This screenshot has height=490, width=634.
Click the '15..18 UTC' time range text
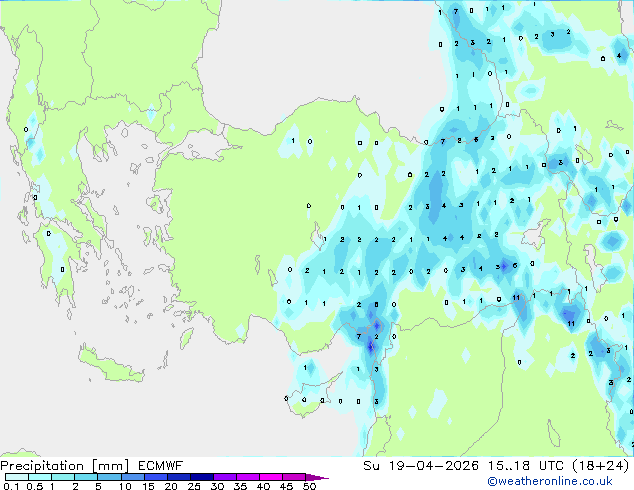coord(526,466)
